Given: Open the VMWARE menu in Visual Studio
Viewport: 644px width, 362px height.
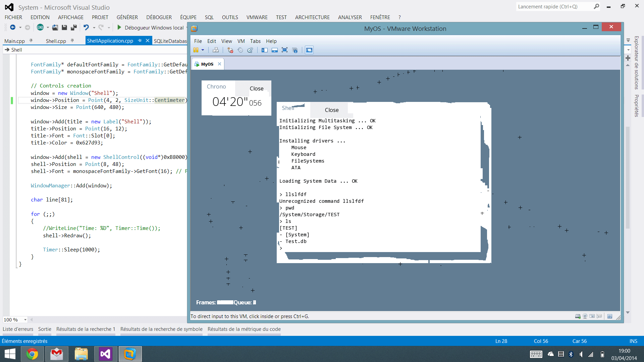Looking at the screenshot, I should point(257,17).
